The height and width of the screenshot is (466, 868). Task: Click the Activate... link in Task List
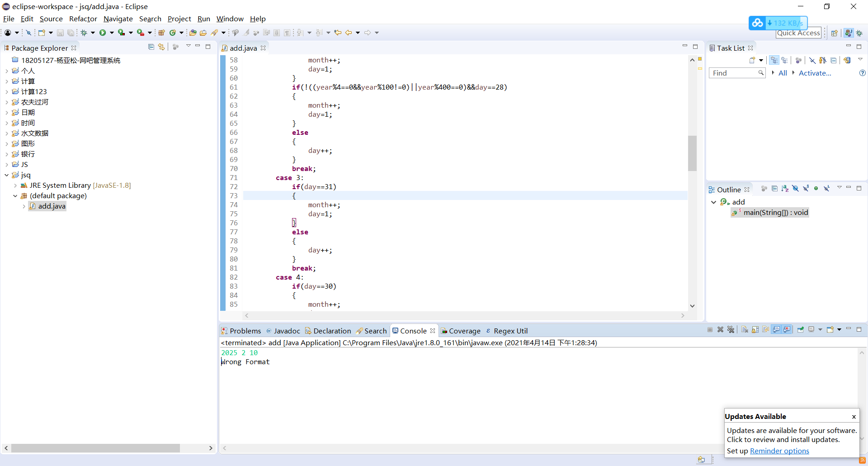pos(815,73)
